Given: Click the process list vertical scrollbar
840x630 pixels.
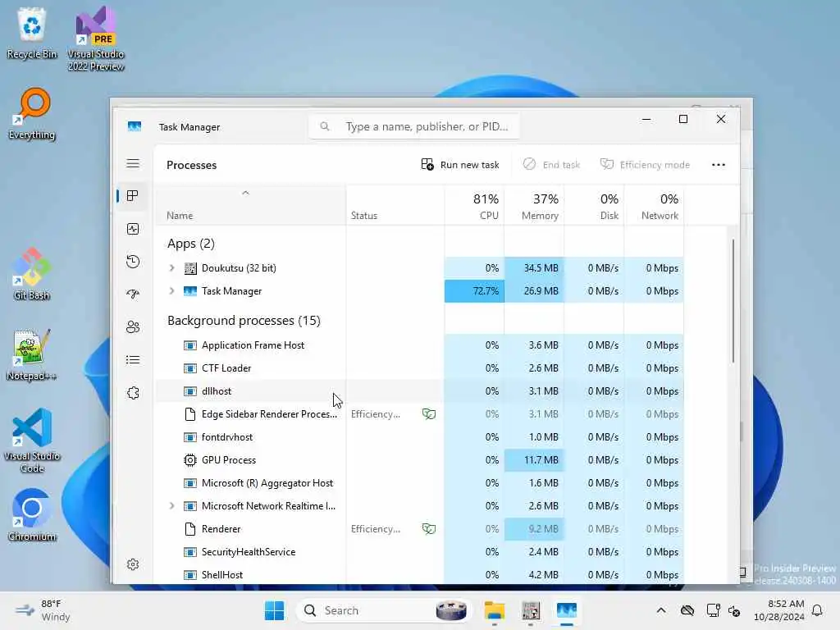Looking at the screenshot, I should (733, 301).
